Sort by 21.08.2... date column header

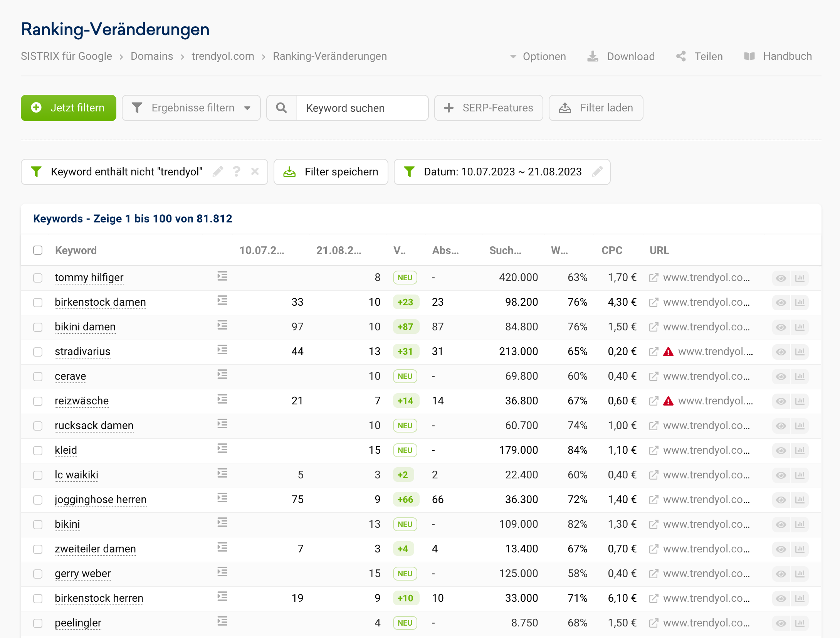click(x=339, y=251)
